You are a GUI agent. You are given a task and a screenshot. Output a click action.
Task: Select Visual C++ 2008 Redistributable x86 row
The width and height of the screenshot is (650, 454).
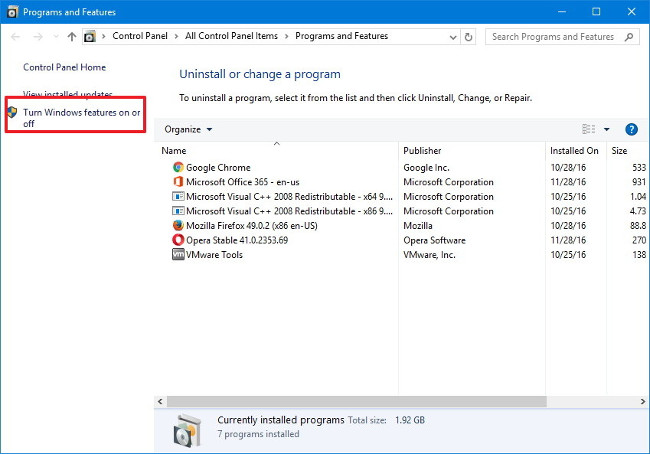tap(289, 211)
